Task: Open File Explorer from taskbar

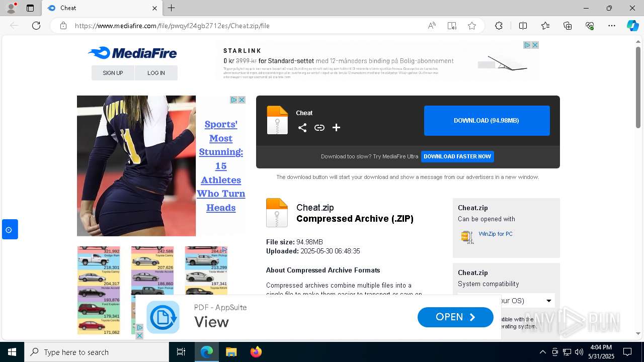Action: [x=231, y=352]
